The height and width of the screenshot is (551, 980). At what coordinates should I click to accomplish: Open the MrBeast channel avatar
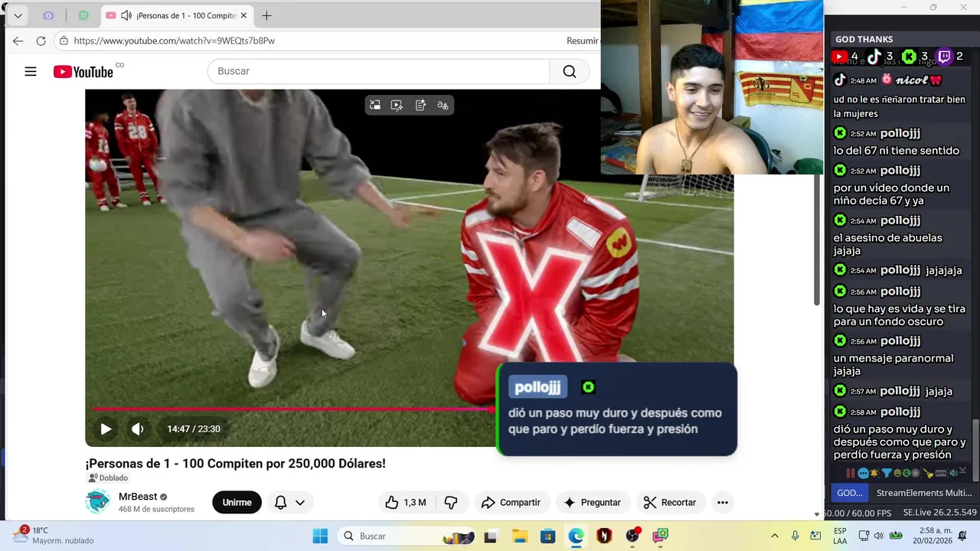[97, 502]
